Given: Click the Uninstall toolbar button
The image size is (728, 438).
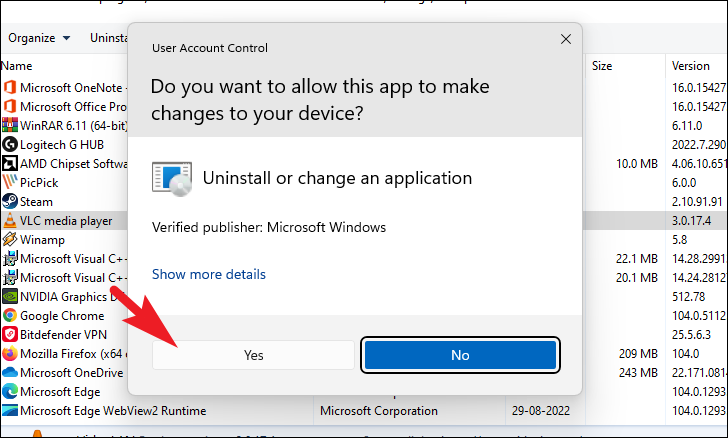Looking at the screenshot, I should point(109,38).
